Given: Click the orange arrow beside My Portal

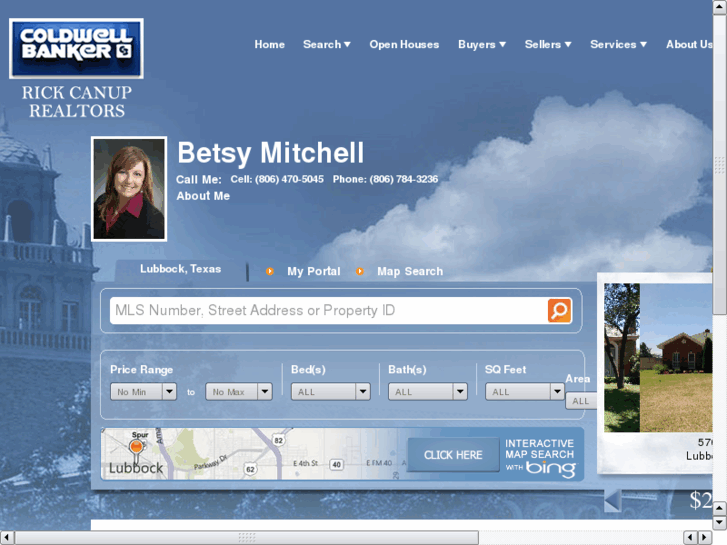Looking at the screenshot, I should coord(269,271).
